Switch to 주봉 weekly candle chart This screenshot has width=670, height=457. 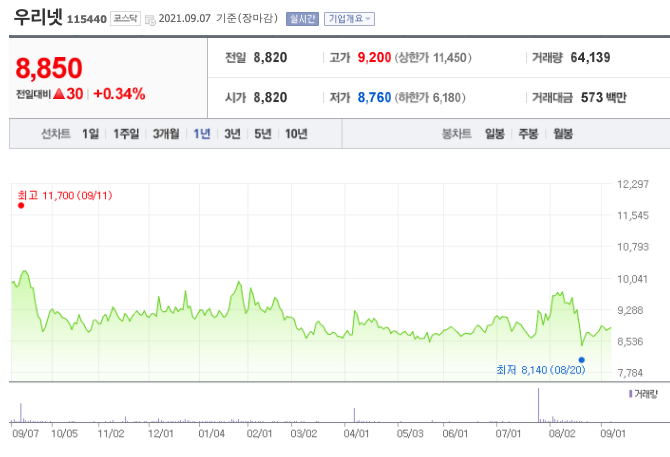[x=529, y=134]
